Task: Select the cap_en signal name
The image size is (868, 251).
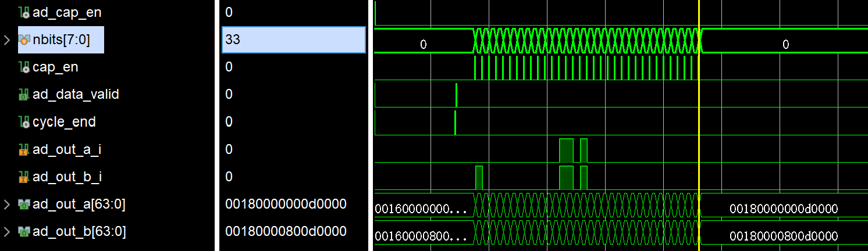Action: click(x=55, y=67)
